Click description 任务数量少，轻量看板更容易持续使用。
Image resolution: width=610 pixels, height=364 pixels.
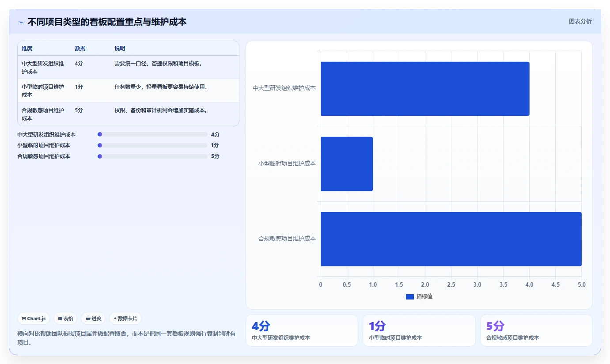coord(161,87)
